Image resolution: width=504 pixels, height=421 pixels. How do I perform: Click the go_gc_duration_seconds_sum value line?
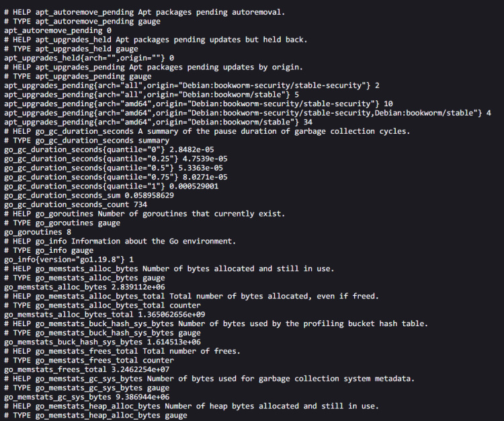pos(89,195)
